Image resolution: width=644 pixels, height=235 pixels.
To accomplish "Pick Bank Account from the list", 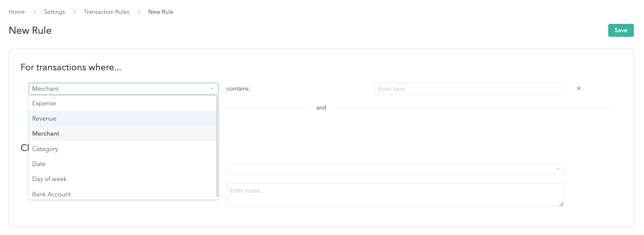I will click(51, 194).
